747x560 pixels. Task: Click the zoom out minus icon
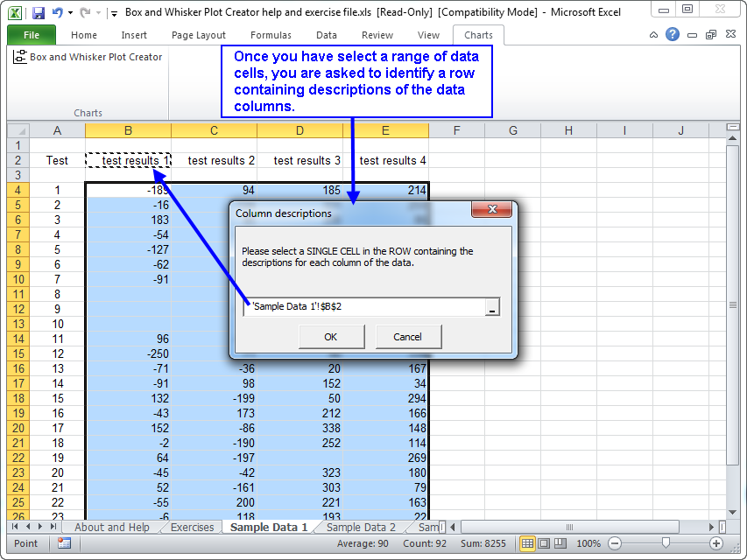coord(615,543)
